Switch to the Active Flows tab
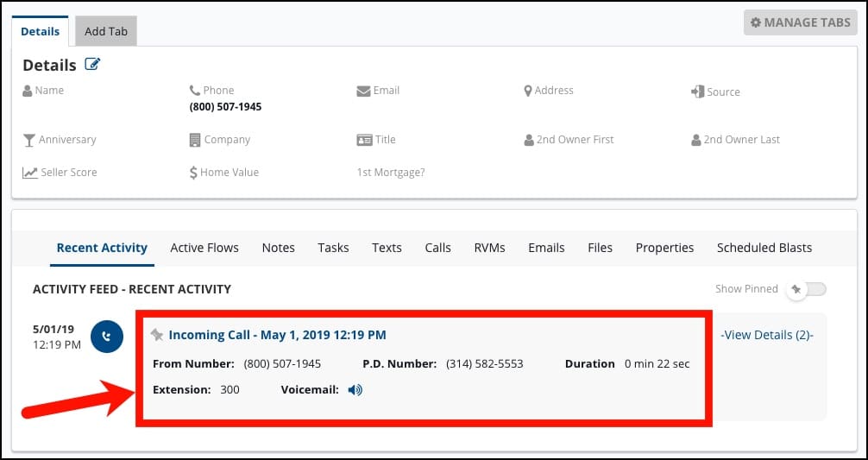The height and width of the screenshot is (460, 868). pyautogui.click(x=204, y=248)
